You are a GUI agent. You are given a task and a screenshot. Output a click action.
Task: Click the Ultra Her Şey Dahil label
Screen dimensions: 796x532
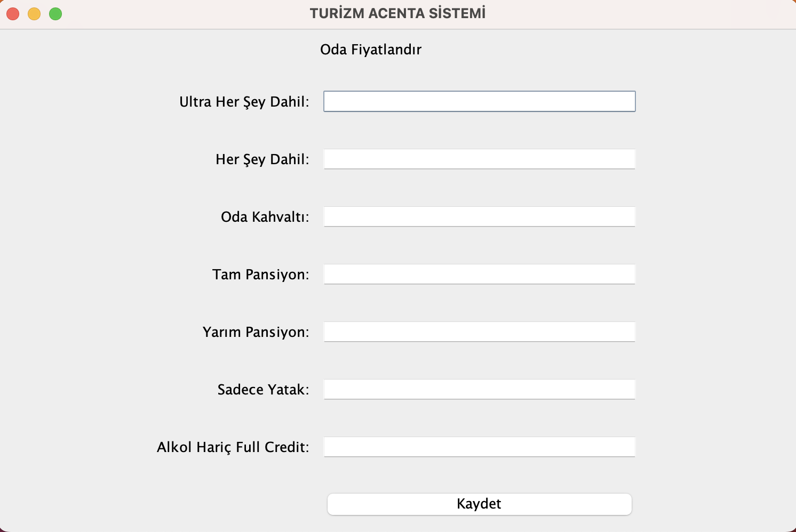pos(245,101)
